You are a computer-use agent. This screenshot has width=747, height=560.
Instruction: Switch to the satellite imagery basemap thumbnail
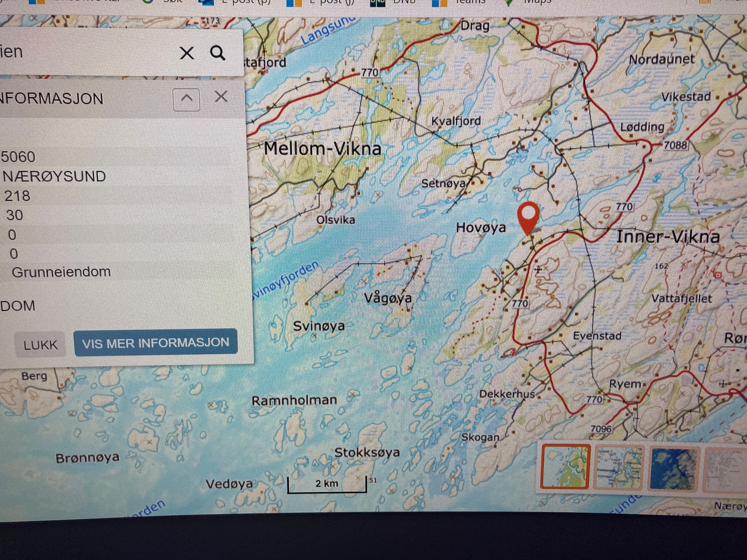click(674, 469)
